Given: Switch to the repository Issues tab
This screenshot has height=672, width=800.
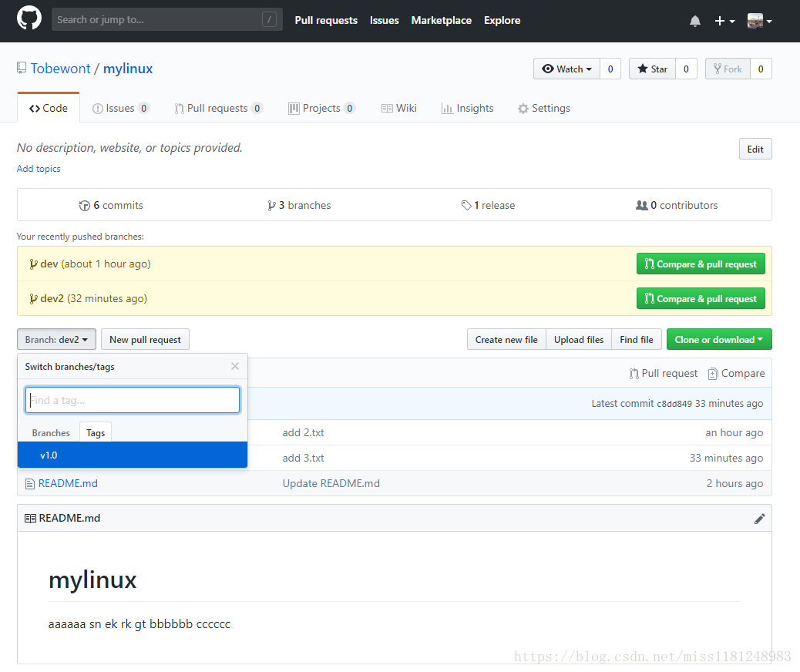Looking at the screenshot, I should coord(120,108).
